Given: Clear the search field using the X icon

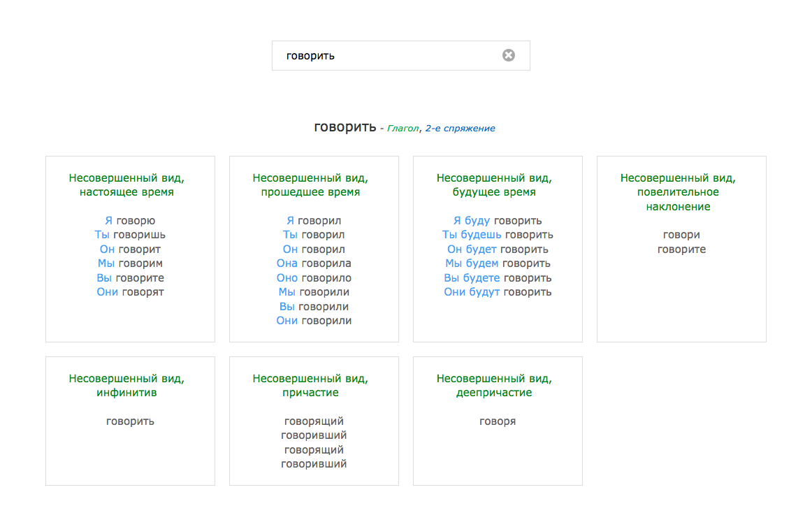Looking at the screenshot, I should 508,55.
